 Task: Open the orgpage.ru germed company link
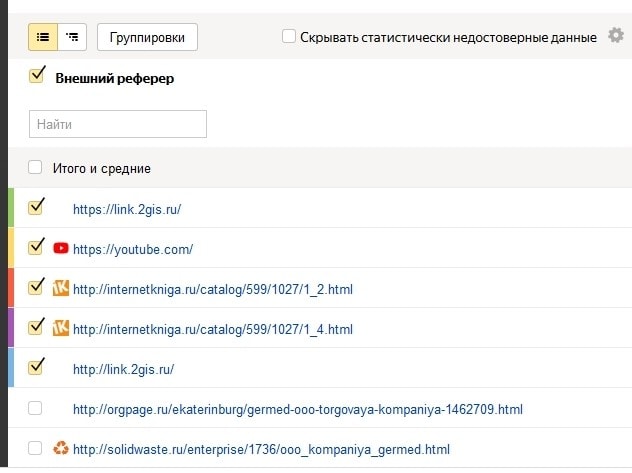(297, 409)
